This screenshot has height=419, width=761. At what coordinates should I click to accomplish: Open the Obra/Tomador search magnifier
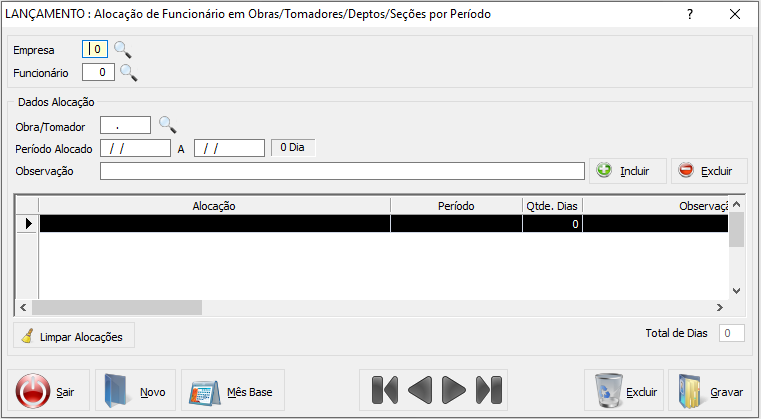(168, 125)
